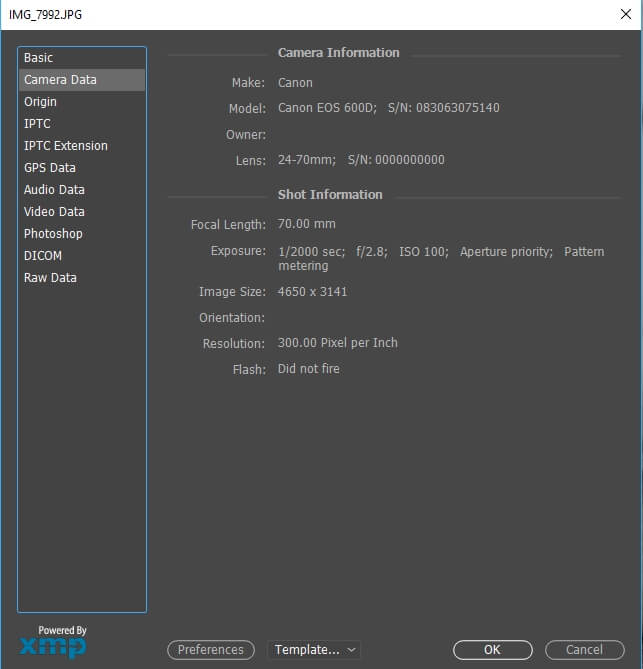Click the lens value 24-70mm text
Screen dimensions: 643x669
(307, 160)
